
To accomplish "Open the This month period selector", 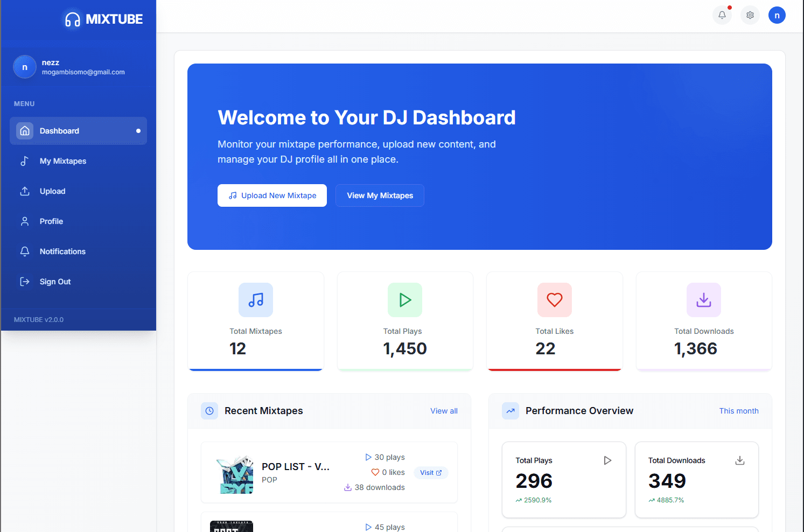I will (739, 410).
